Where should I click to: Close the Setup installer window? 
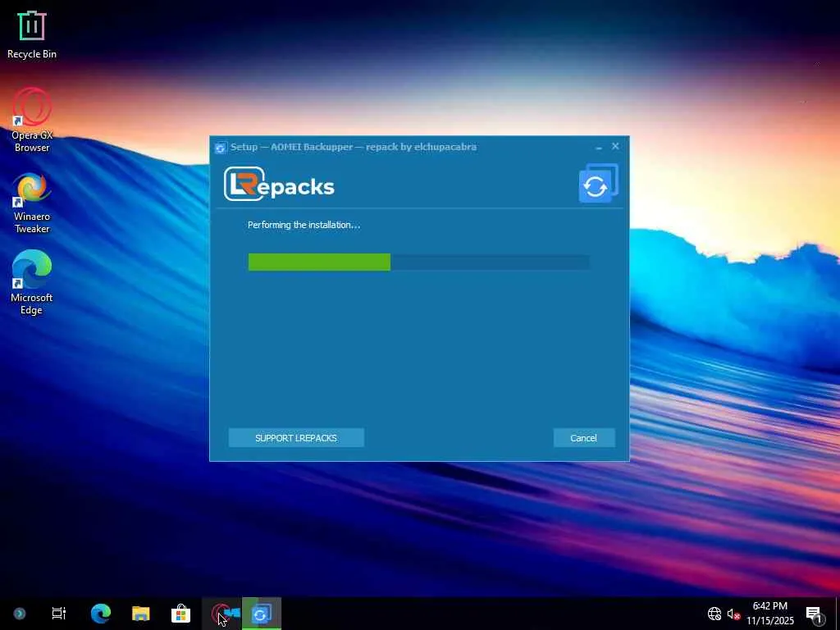(615, 146)
